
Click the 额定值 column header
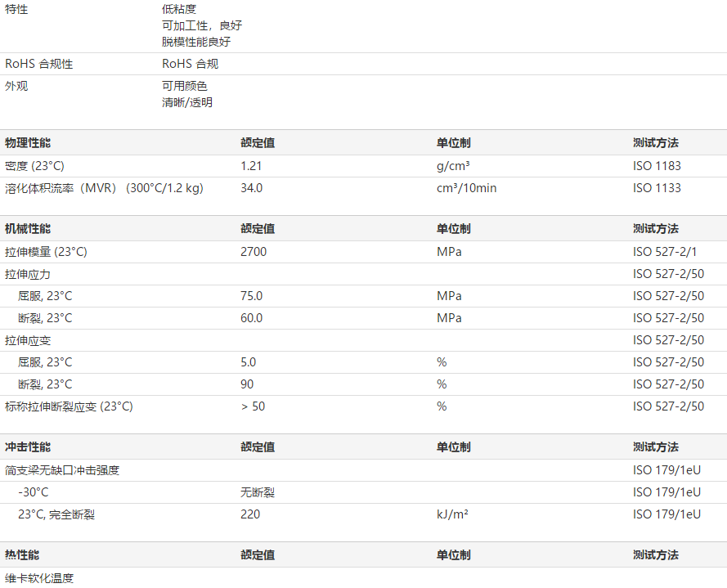257,142
